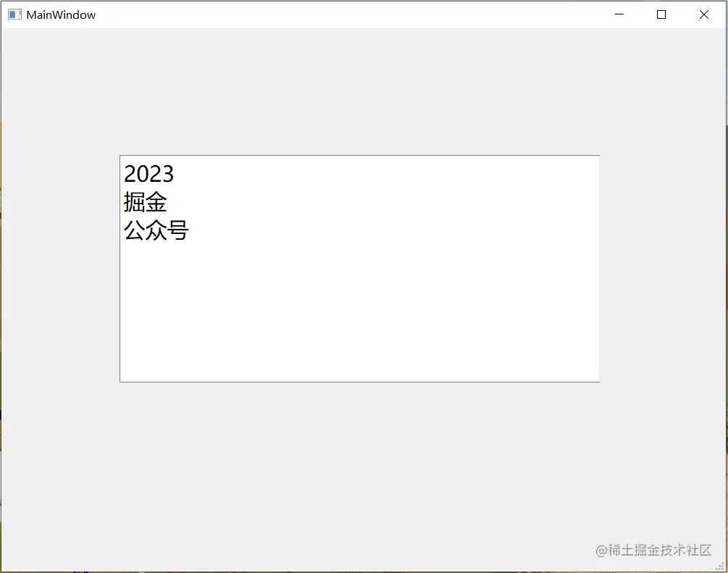
Task: Click the word '掘金' inside the text area
Action: coord(145,202)
